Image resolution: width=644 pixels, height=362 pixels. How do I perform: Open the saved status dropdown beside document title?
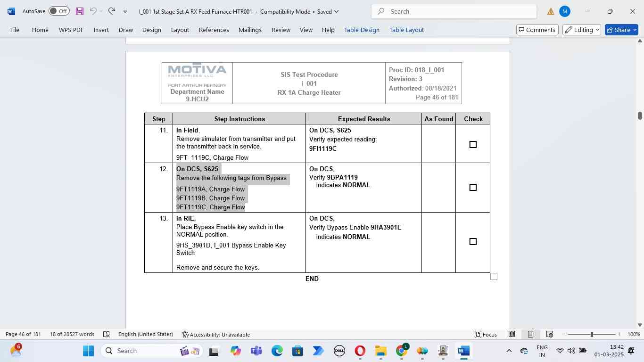(336, 12)
